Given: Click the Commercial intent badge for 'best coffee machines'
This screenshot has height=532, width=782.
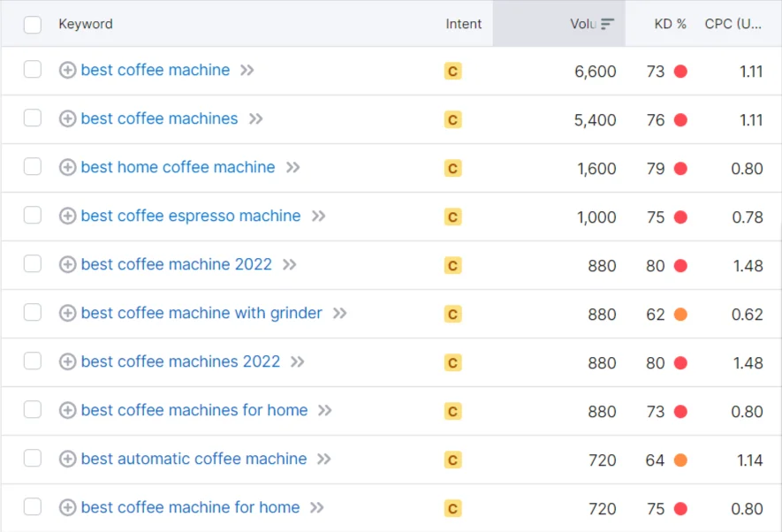Looking at the screenshot, I should (x=452, y=118).
